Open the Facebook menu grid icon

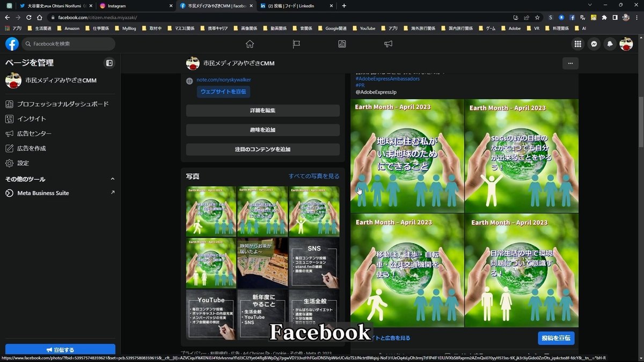coord(578,44)
